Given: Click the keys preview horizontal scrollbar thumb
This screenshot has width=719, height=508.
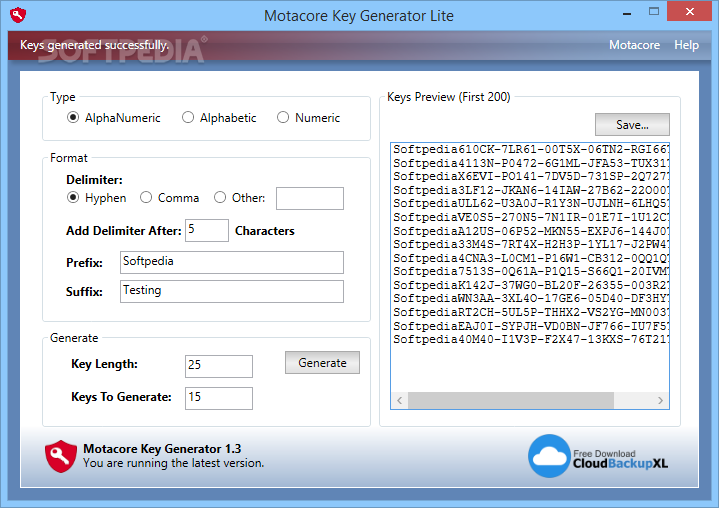Looking at the screenshot, I should click(511, 400).
